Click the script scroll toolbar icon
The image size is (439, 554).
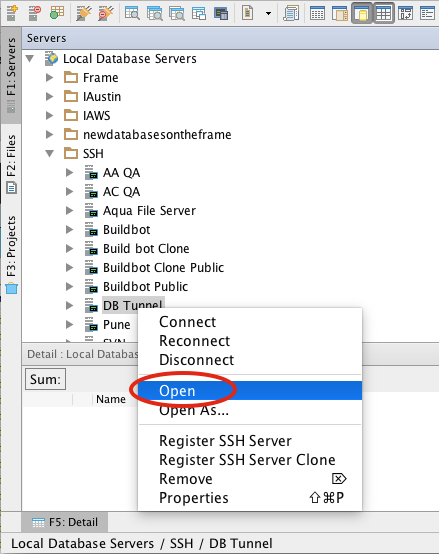291,13
